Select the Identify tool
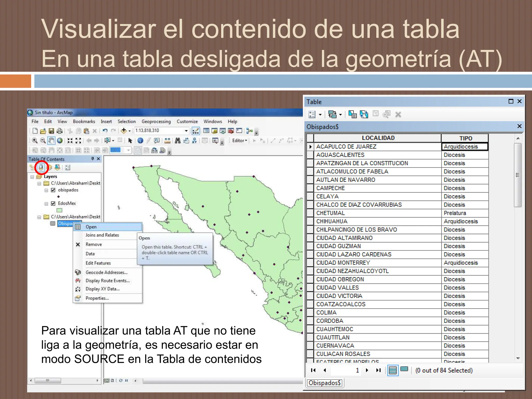This screenshot has width=532, height=399. click(x=140, y=141)
